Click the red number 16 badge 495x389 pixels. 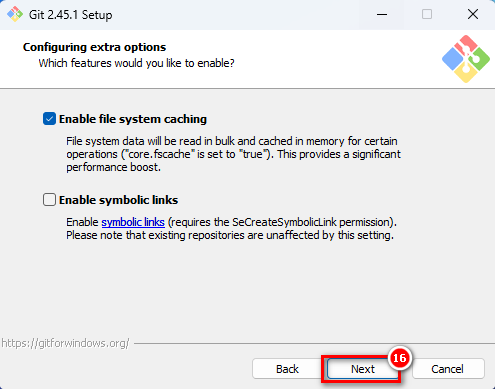400,358
